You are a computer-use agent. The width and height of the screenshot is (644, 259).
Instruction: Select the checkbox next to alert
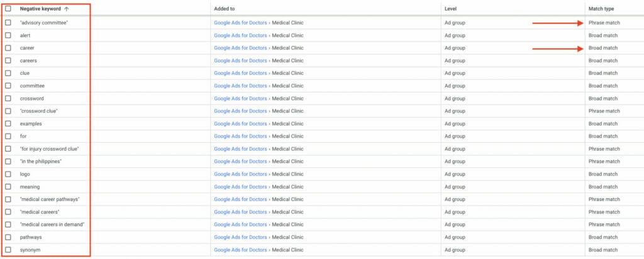coord(8,35)
